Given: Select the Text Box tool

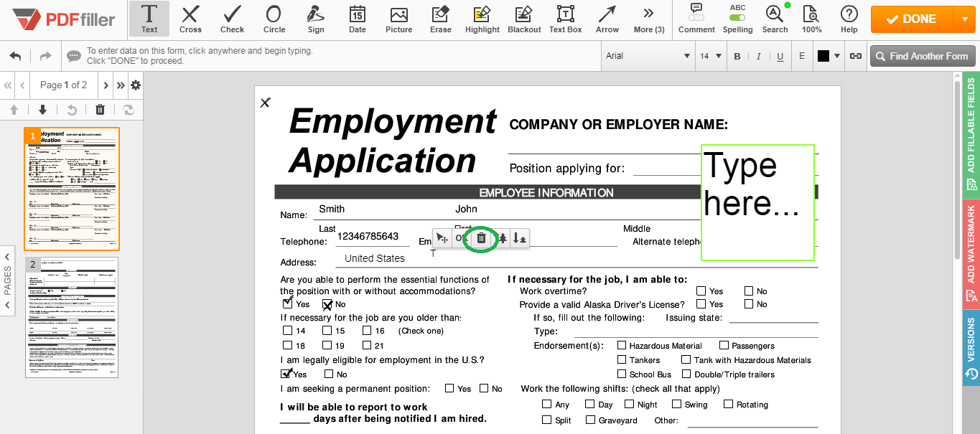Looking at the screenshot, I should pos(566,19).
